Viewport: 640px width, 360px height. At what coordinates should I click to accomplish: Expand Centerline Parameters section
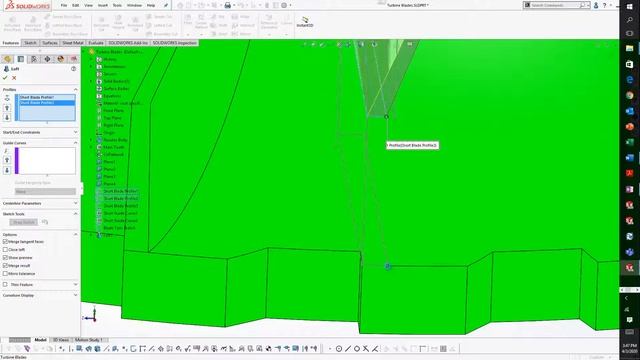point(76,203)
